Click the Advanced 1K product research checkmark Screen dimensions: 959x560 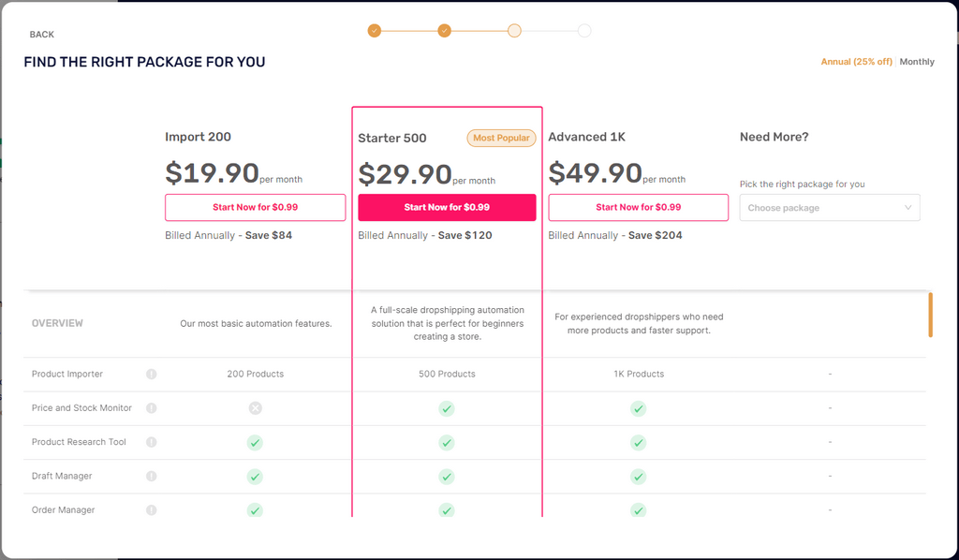[x=638, y=443]
